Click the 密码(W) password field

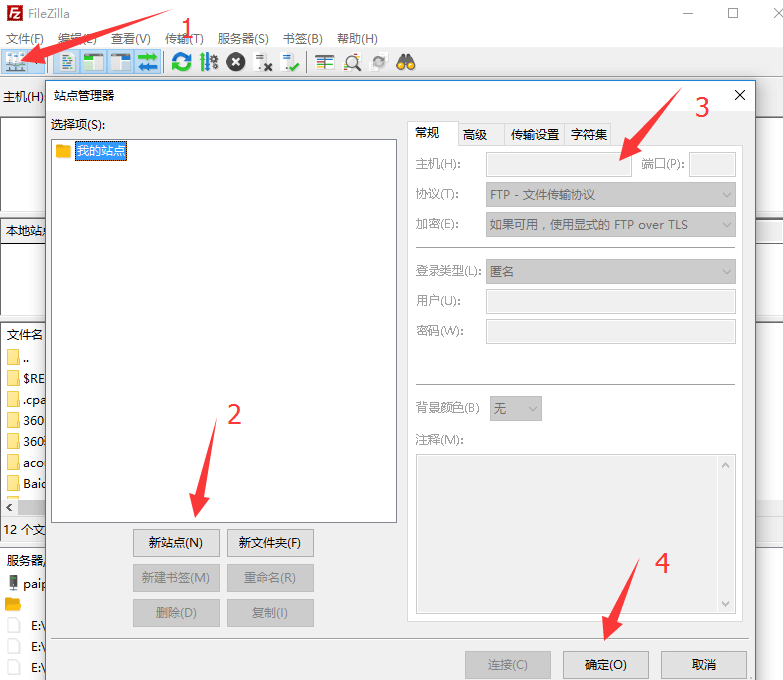click(610, 332)
